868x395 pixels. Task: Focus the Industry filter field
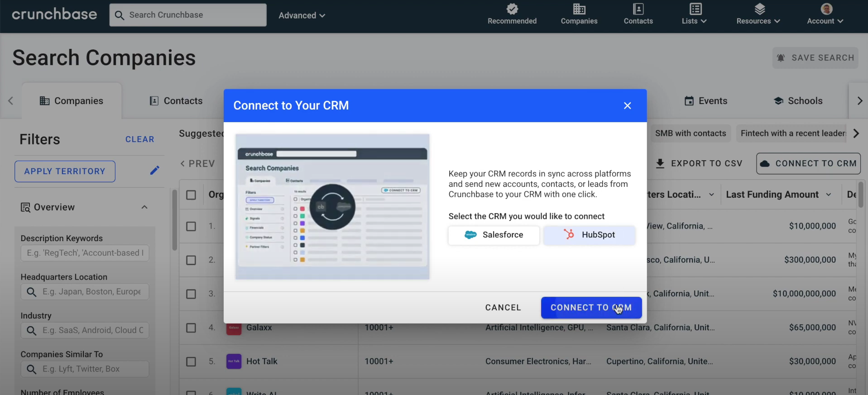coord(85,330)
